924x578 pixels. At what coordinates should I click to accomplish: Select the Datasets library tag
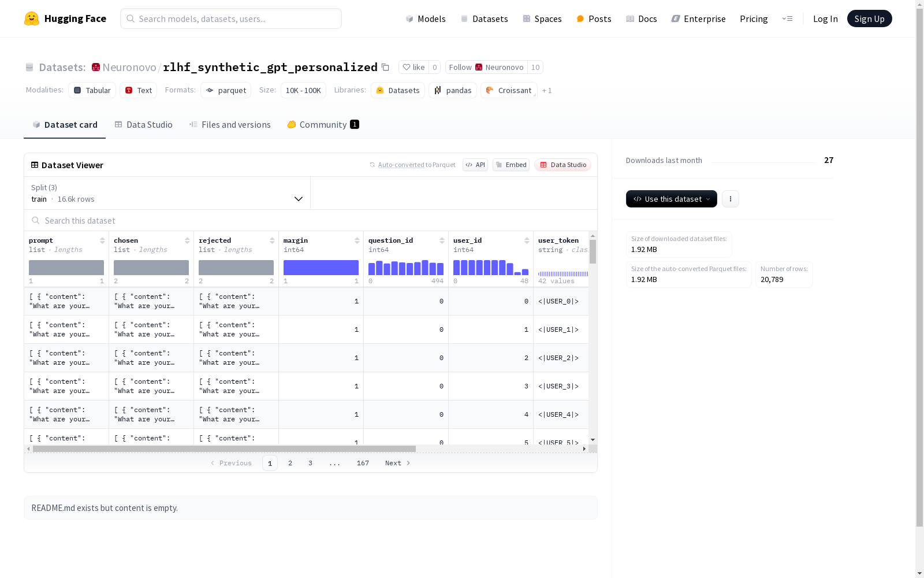398,90
